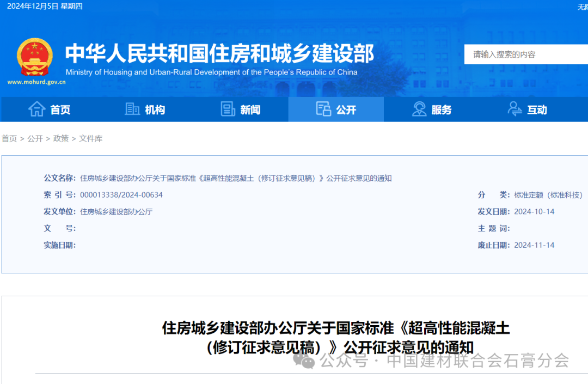Open the 新闻 navigation tab

(241, 109)
